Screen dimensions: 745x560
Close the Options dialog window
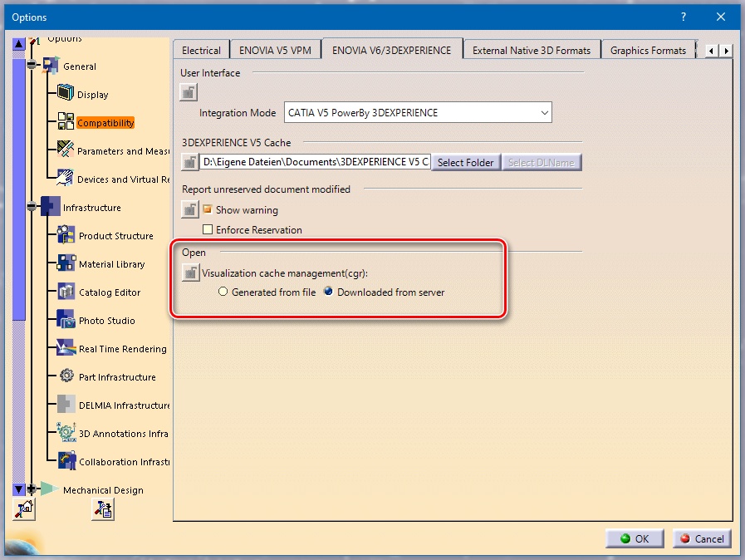coord(721,17)
